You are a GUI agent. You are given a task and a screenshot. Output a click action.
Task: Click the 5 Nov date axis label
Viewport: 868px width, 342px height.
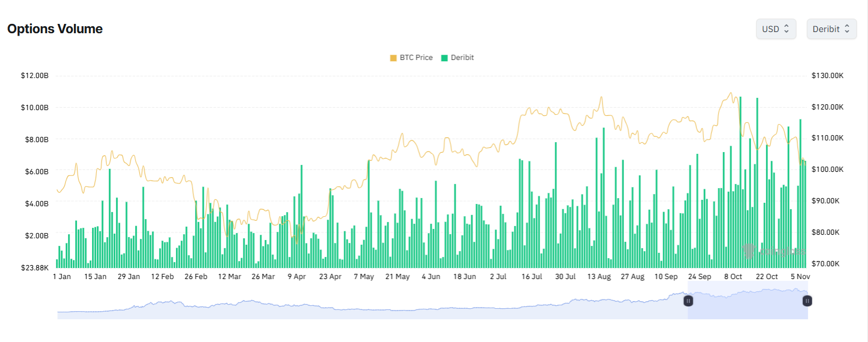[800, 276]
